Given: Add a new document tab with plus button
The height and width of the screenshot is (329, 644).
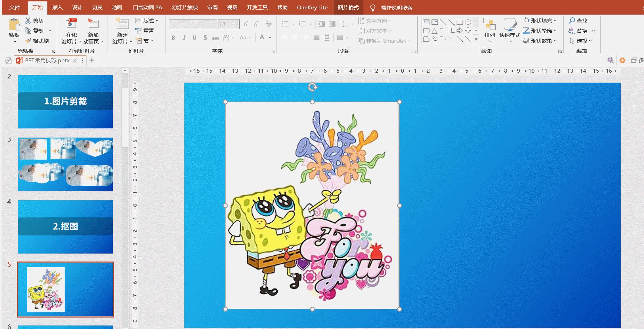Looking at the screenshot, I should [92, 61].
